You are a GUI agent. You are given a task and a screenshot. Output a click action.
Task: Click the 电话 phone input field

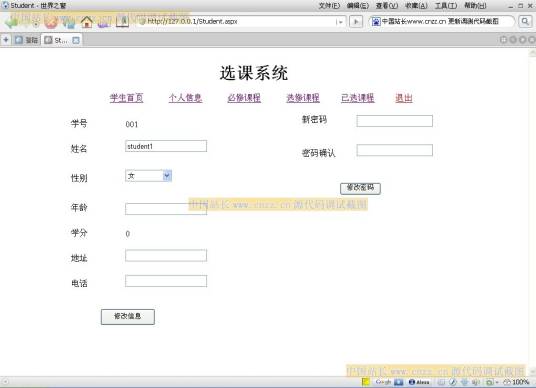point(166,281)
